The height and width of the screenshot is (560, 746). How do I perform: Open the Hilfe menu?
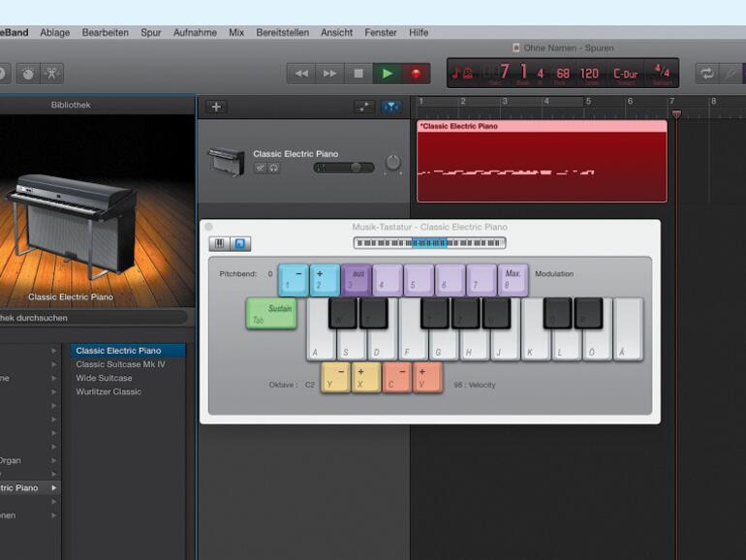coord(419,32)
